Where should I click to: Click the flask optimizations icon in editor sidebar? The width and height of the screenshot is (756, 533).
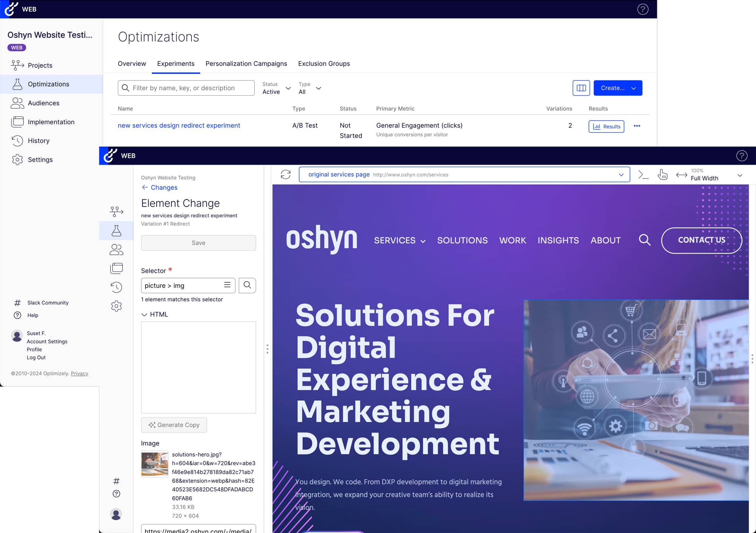(x=116, y=231)
